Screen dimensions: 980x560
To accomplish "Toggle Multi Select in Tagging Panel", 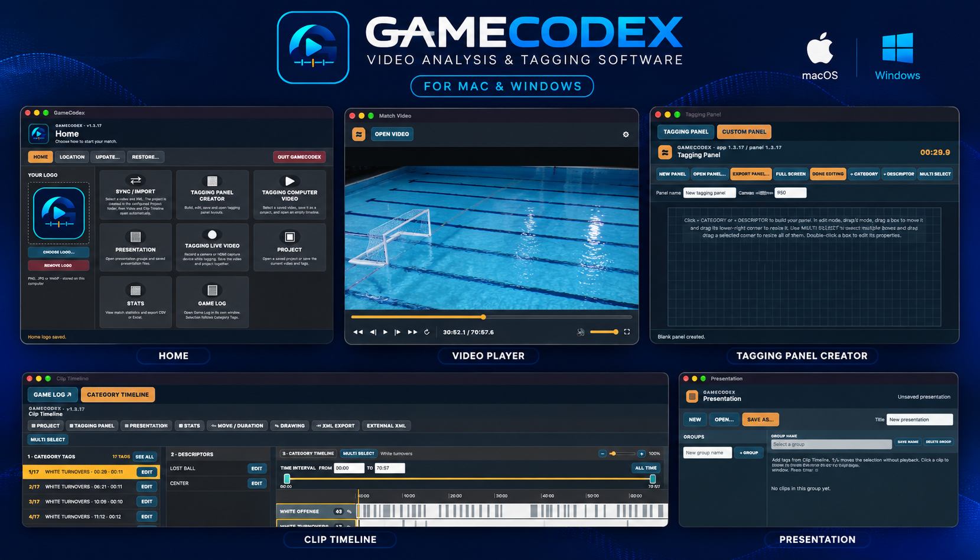I will 935,174.
